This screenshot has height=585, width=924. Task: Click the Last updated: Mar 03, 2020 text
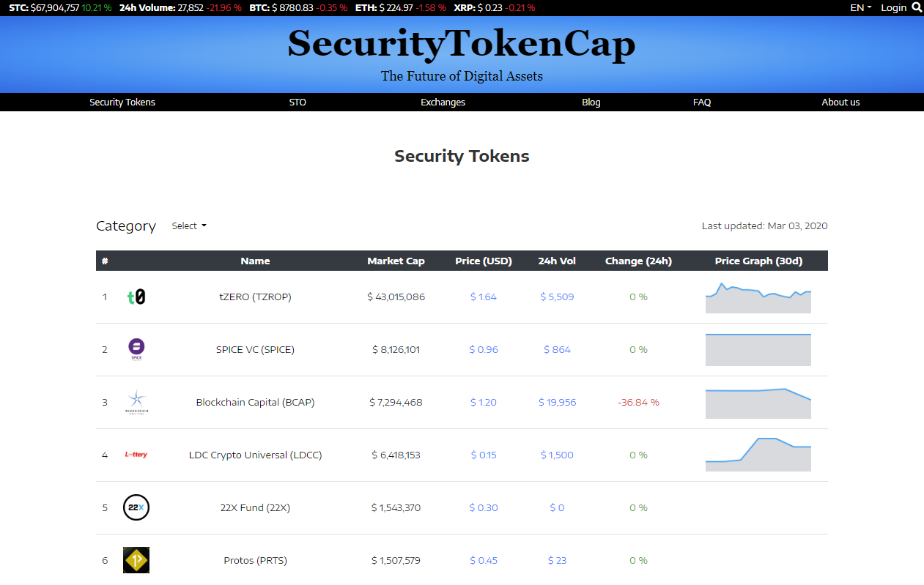[x=764, y=226]
